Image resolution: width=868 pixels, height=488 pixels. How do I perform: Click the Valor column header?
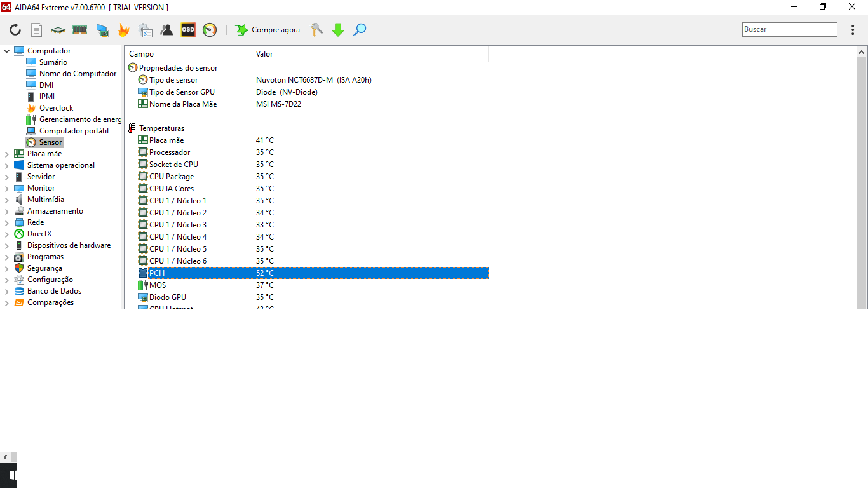point(370,54)
